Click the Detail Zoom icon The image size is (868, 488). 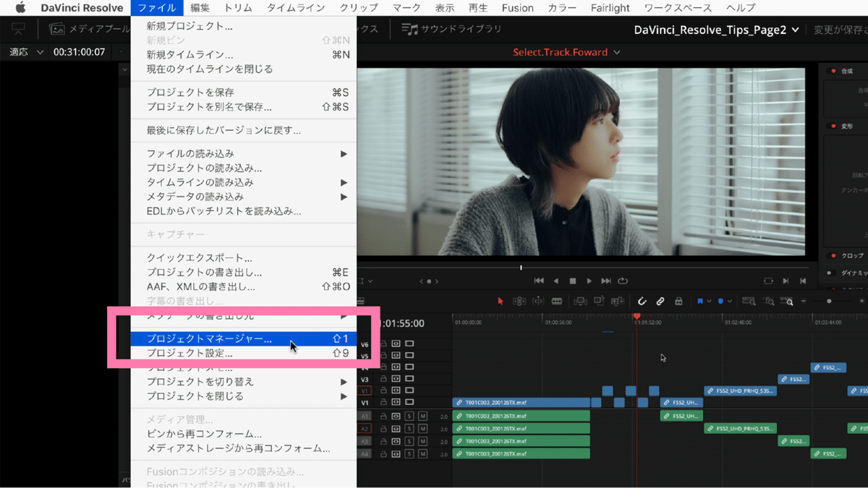click(768, 301)
